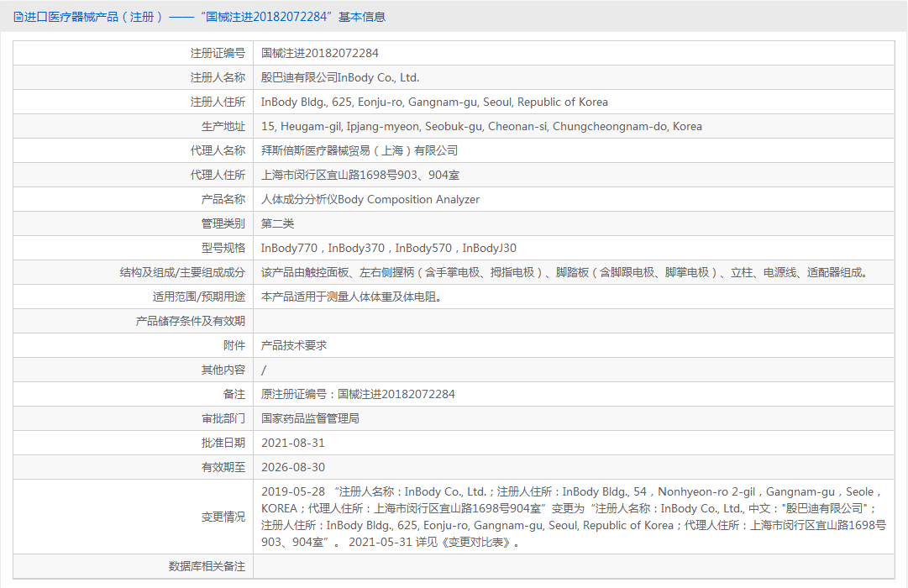Click model list InBody770，InBody370，InBody570，InBodyJ30
Viewport: 908px width, 588px height.
pos(389,248)
